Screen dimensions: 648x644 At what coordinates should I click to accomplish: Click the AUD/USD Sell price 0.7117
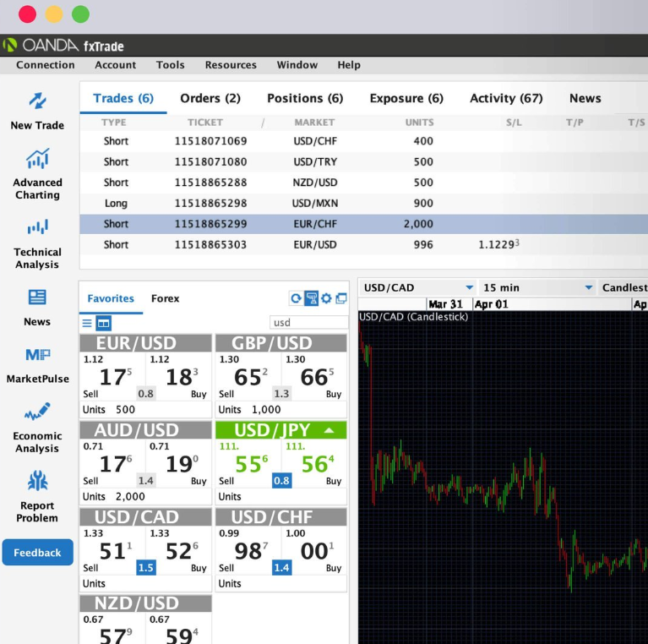pos(112,463)
